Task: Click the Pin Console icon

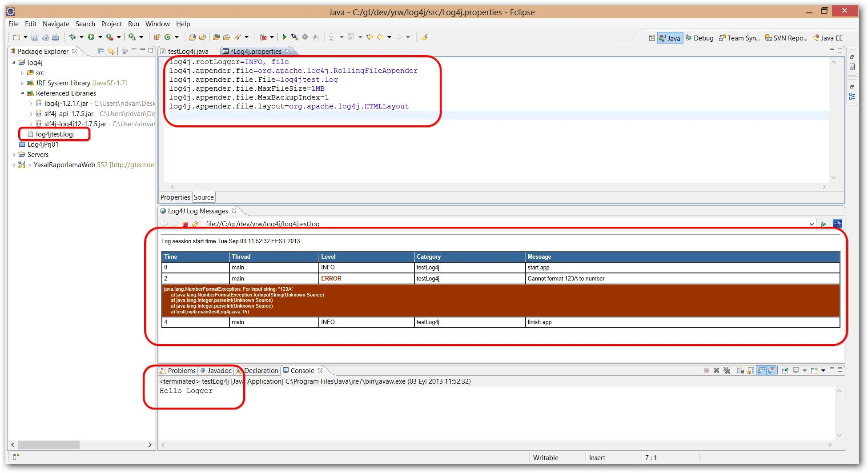Action: [x=785, y=370]
